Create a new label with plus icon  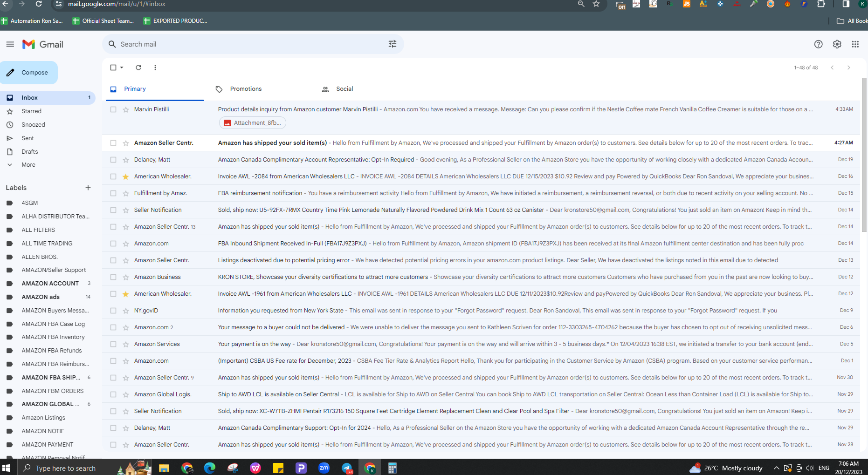(88, 188)
